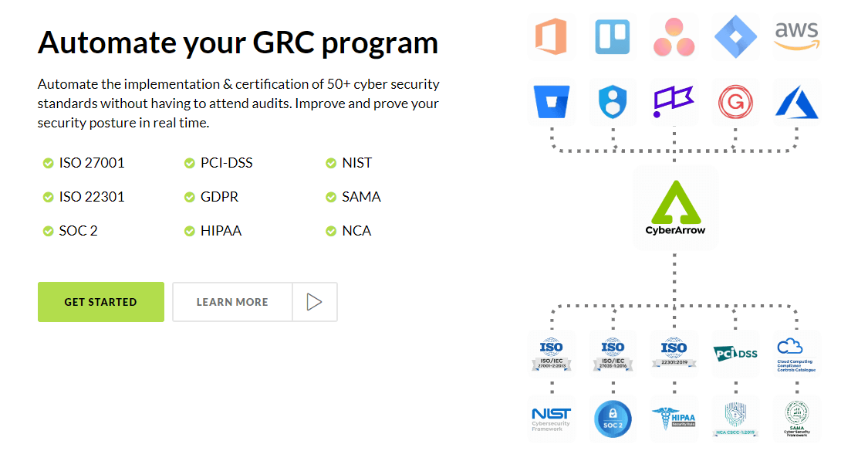Open the SOC 2 security badge
This screenshot has width=868, height=451.
pyautogui.click(x=613, y=419)
